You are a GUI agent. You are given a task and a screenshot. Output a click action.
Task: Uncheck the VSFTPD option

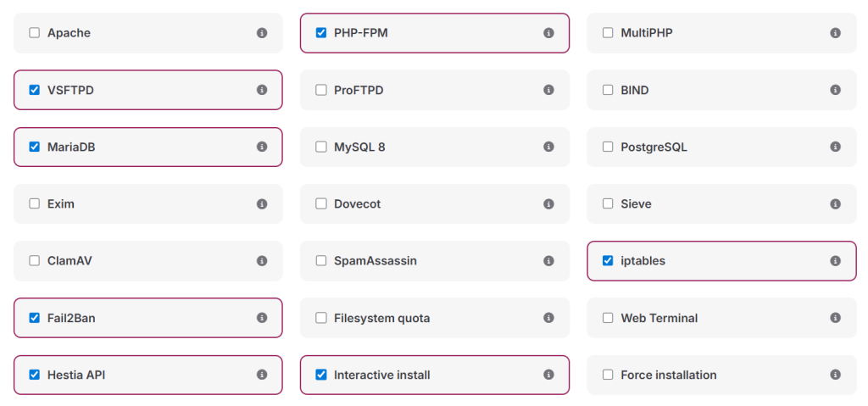35,90
